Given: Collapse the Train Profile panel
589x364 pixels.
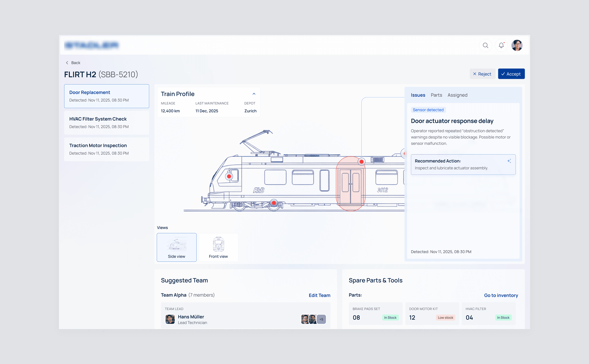Looking at the screenshot, I should pyautogui.click(x=254, y=94).
